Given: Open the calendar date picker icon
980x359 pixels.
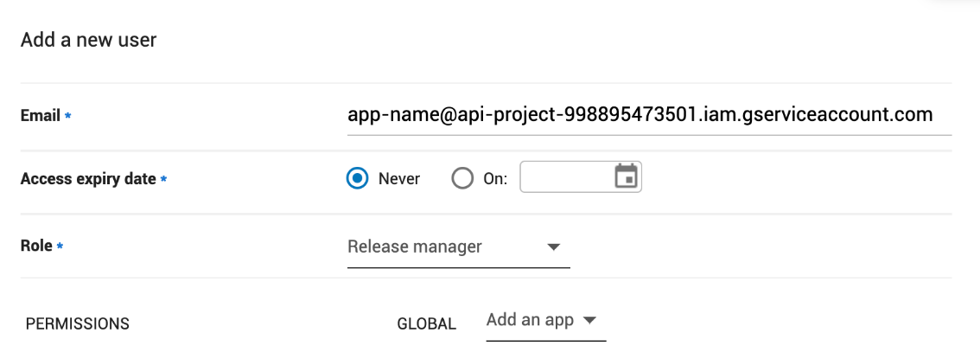Looking at the screenshot, I should point(626,176).
